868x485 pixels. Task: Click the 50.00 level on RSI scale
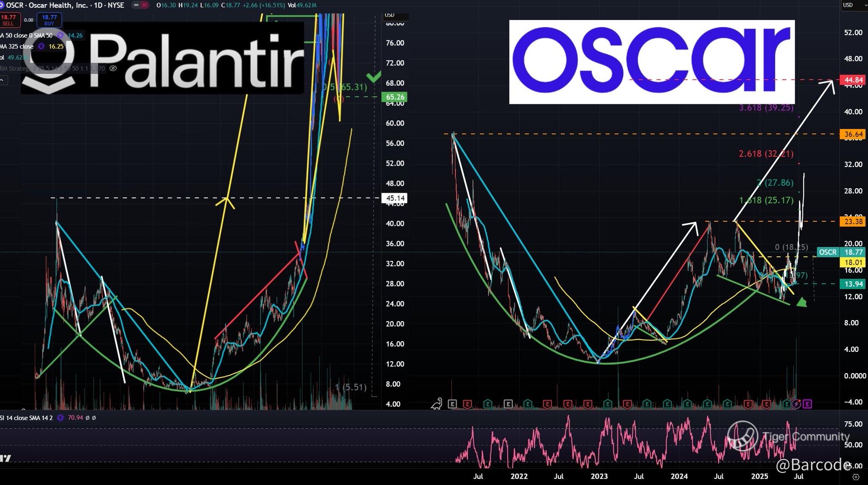[x=853, y=445]
